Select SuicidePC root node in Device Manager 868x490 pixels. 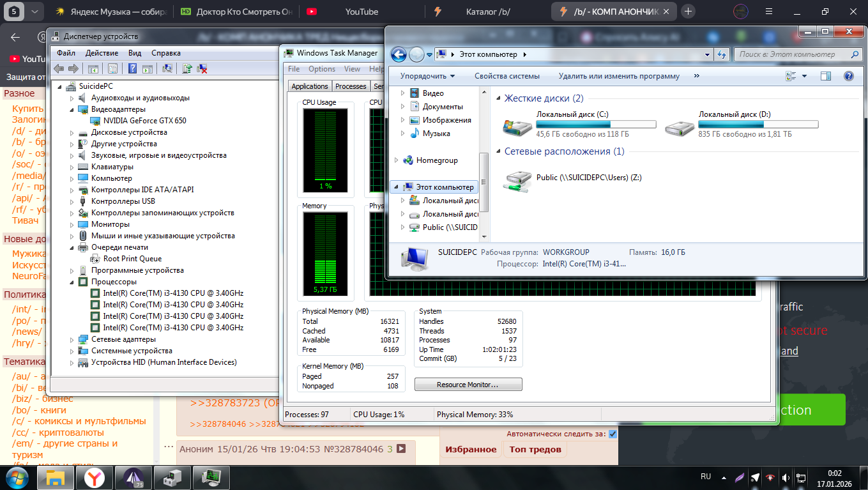click(96, 86)
